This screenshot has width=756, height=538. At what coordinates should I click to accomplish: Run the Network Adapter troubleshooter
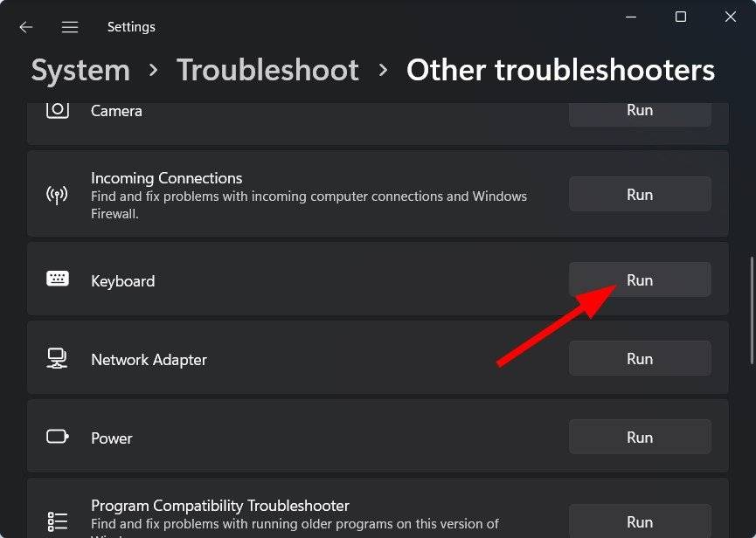tap(640, 358)
